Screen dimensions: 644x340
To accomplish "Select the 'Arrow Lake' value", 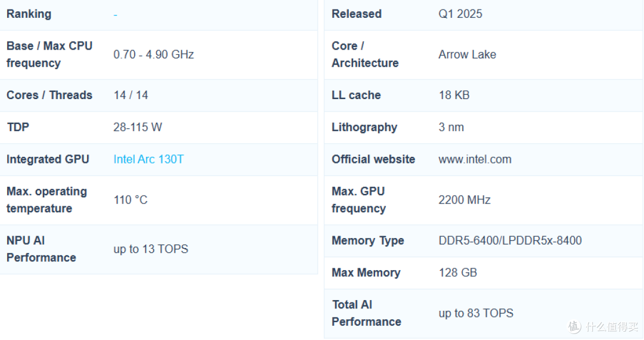I will (x=467, y=55).
